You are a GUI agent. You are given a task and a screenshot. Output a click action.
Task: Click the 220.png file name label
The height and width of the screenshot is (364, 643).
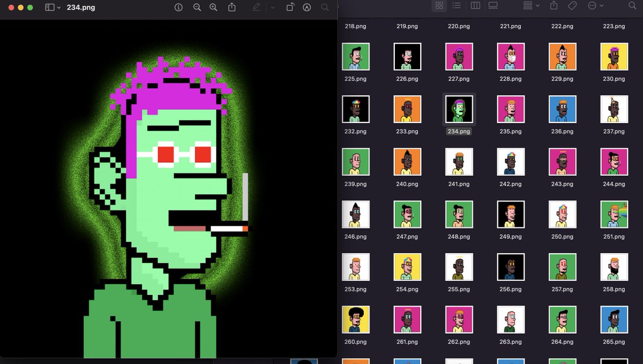(459, 26)
